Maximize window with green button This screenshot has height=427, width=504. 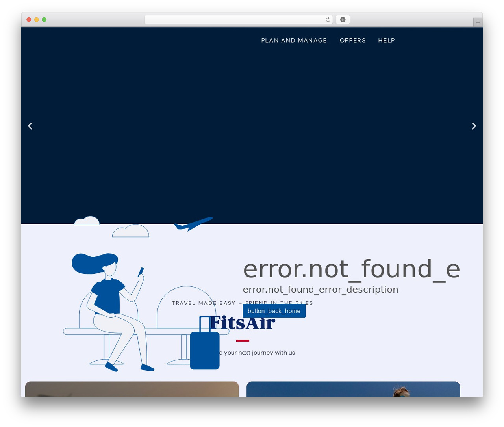pyautogui.click(x=44, y=20)
